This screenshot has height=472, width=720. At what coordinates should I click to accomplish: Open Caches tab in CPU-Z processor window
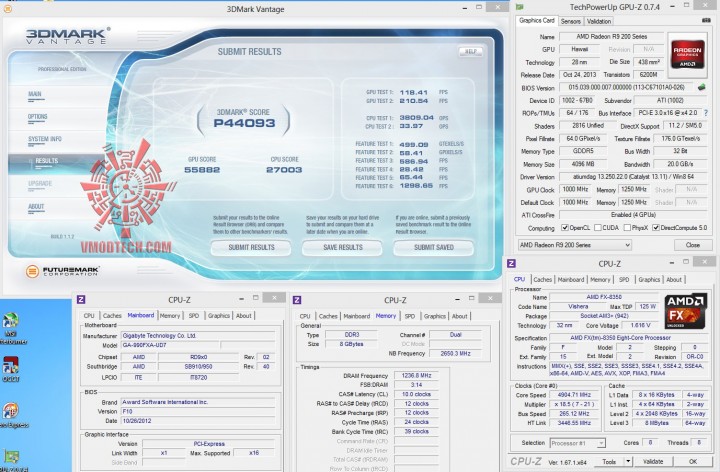pos(542,280)
